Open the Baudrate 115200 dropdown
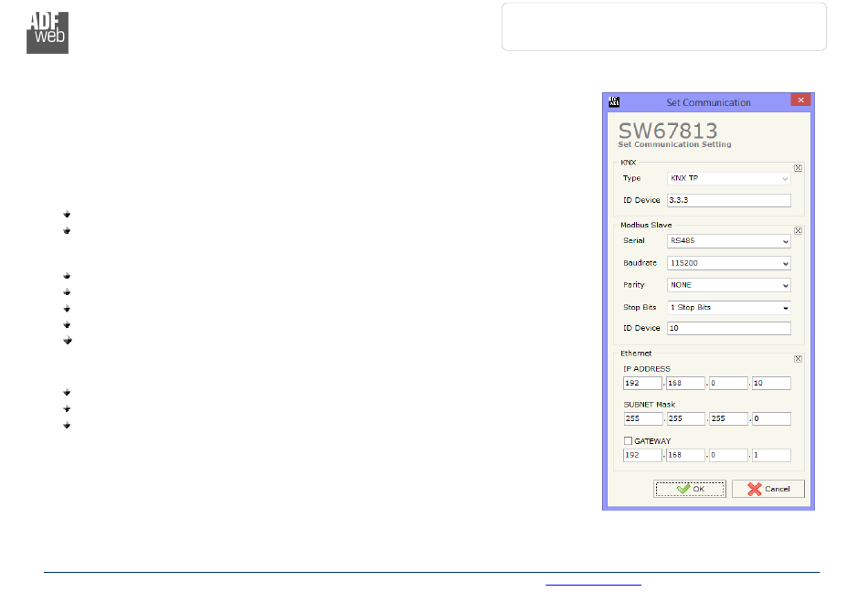Viewport: 868px width, 602px height. click(x=728, y=263)
